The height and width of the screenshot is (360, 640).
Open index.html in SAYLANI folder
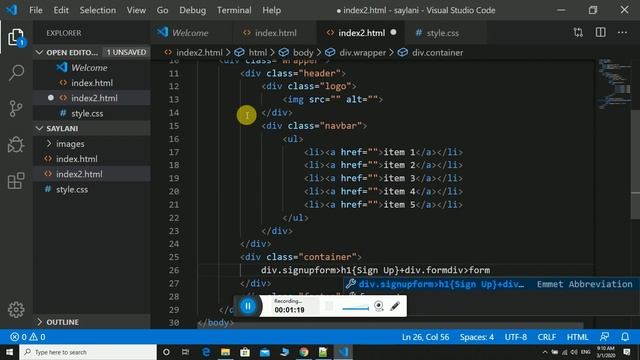point(91,159)
